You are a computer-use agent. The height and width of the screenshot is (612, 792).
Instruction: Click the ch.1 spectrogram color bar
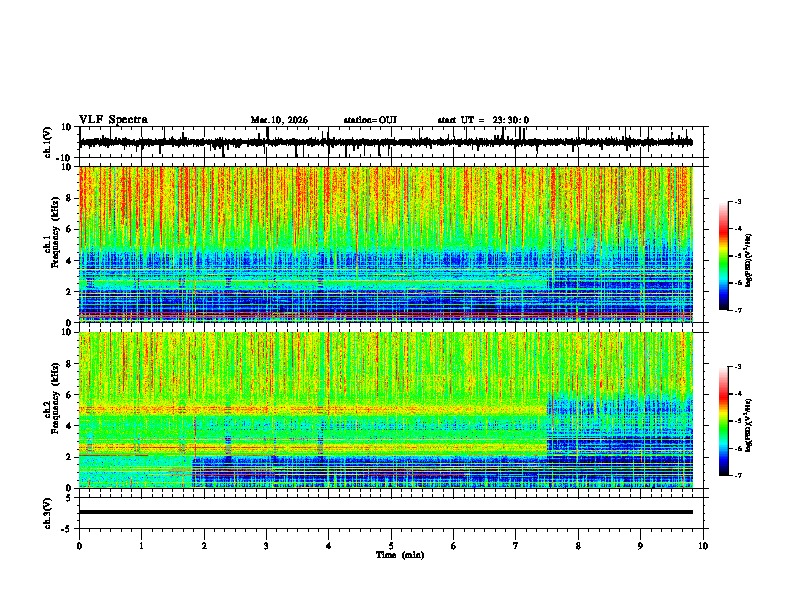pos(724,256)
